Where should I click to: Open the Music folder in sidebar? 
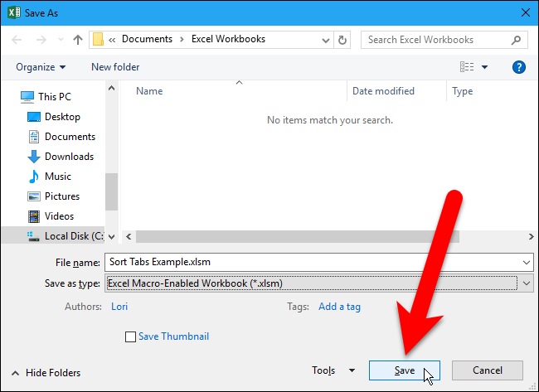57,177
